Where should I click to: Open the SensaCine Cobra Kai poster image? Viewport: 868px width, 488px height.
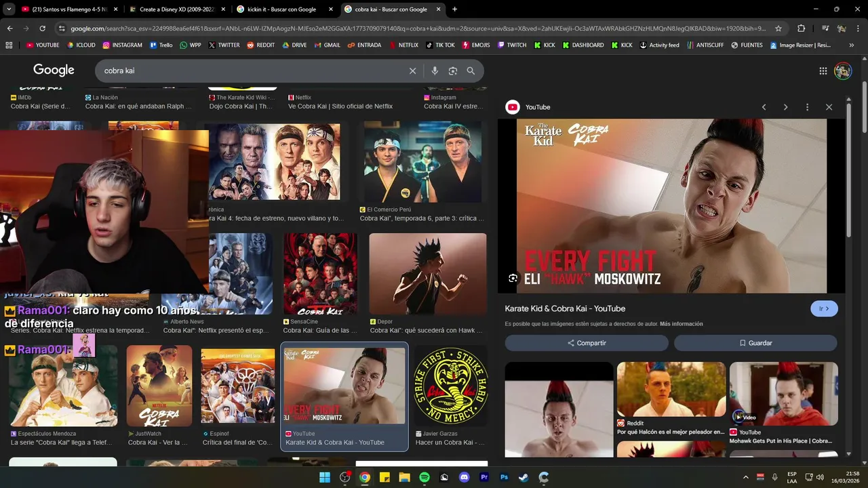click(320, 274)
